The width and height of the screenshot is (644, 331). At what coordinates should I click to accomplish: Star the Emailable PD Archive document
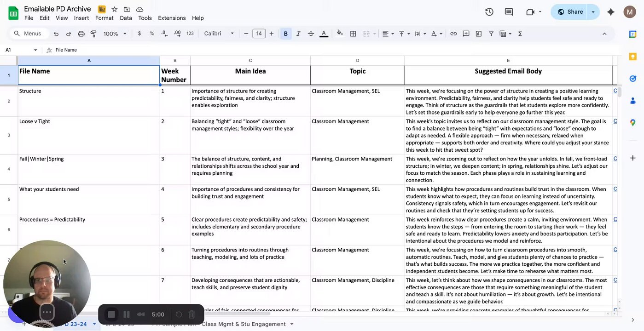[114, 9]
